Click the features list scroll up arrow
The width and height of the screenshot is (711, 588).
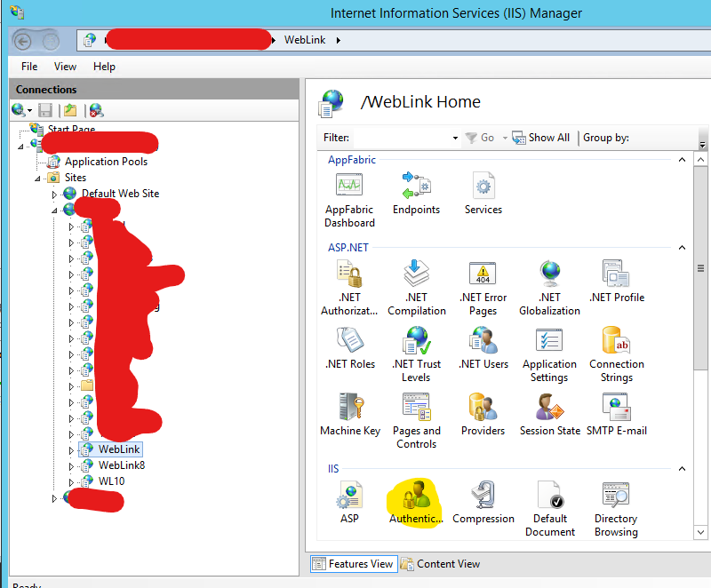700,160
